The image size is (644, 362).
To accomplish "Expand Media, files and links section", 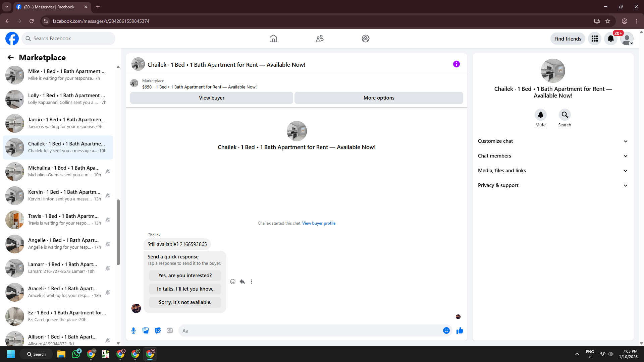I will [x=553, y=171].
